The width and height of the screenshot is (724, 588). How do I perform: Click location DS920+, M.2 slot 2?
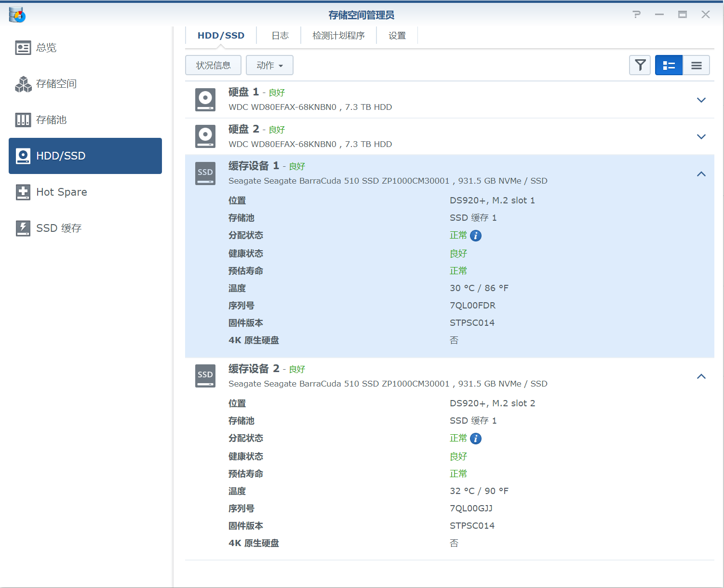pyautogui.click(x=492, y=403)
